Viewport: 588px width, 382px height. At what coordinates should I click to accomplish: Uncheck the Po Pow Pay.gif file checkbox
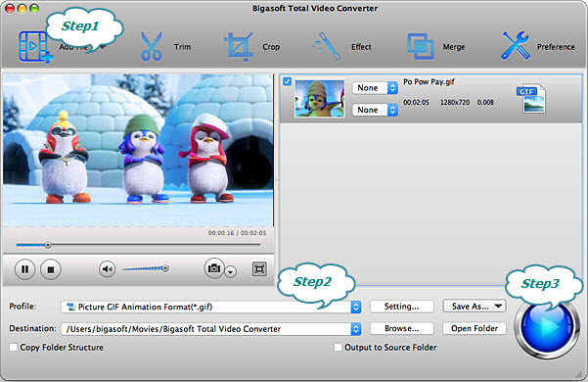click(287, 81)
